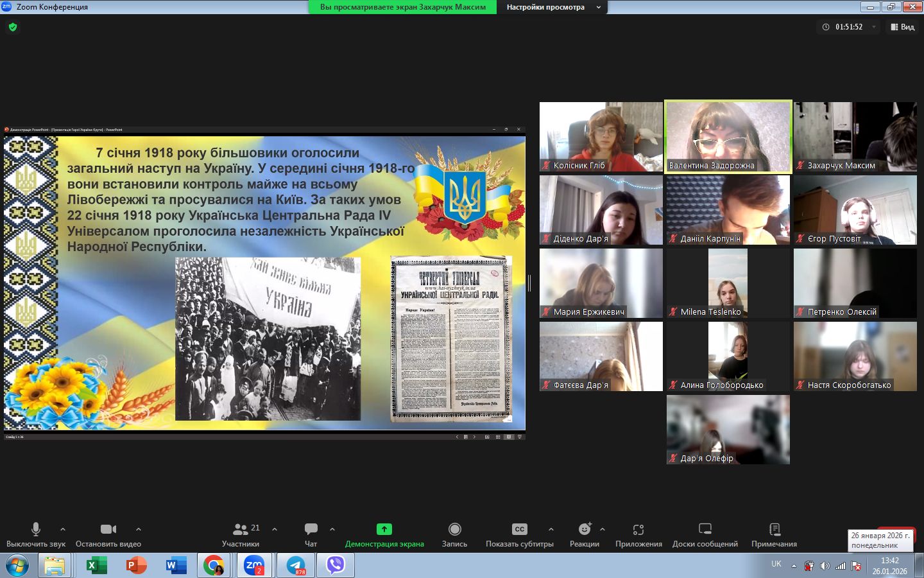Expand audio options arrow beside microphone
The width and height of the screenshot is (924, 578).
point(63,529)
